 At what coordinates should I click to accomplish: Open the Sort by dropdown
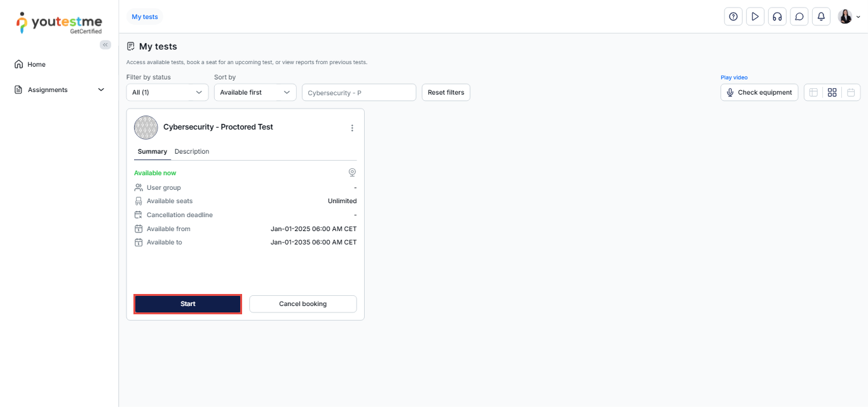(x=255, y=92)
